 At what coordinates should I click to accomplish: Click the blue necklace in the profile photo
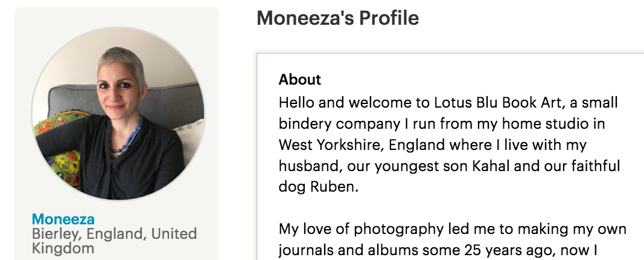[127, 135]
